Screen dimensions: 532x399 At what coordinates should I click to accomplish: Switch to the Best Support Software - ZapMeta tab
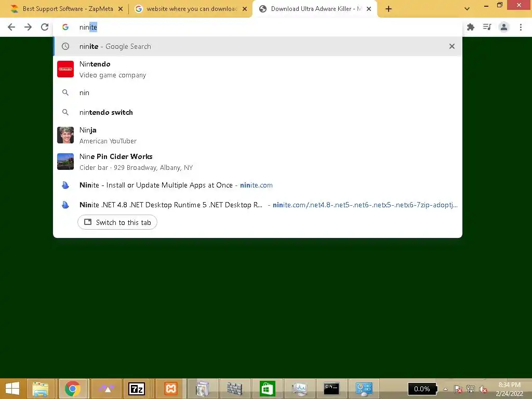point(68,9)
